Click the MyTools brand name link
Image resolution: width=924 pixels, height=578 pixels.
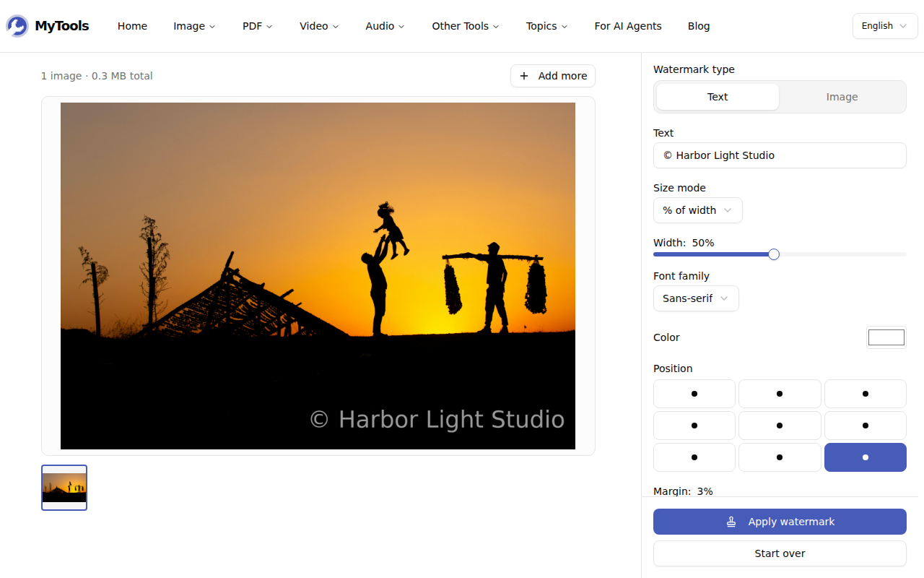point(62,26)
